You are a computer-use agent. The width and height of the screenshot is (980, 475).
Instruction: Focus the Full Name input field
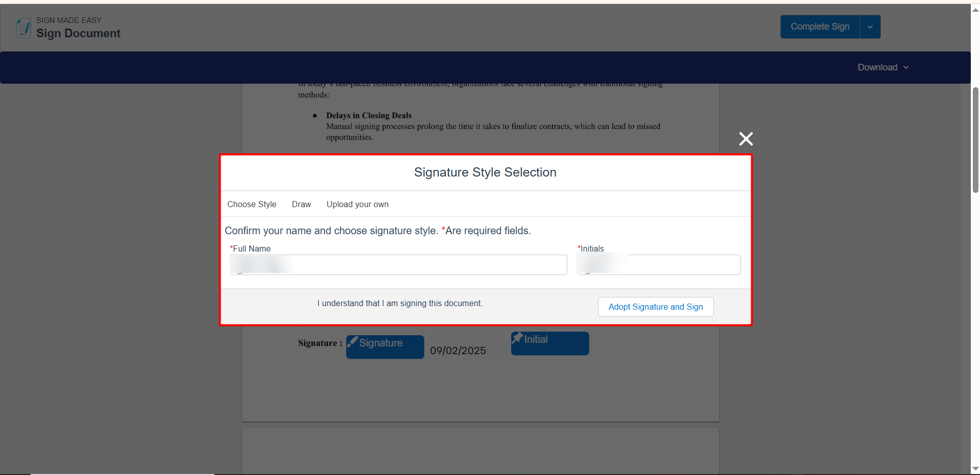[x=398, y=265]
